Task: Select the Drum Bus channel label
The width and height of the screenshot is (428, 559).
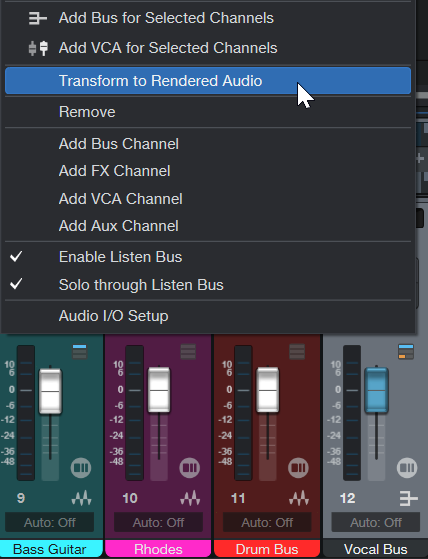Action: [x=267, y=549]
